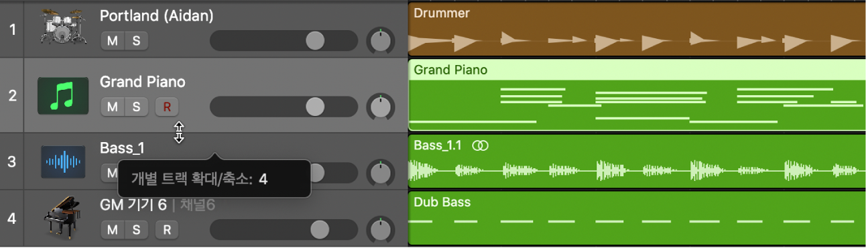Image resolution: width=868 pixels, height=248 pixels.
Task: Click the pan knob on Grand Piano track
Action: coord(381,107)
